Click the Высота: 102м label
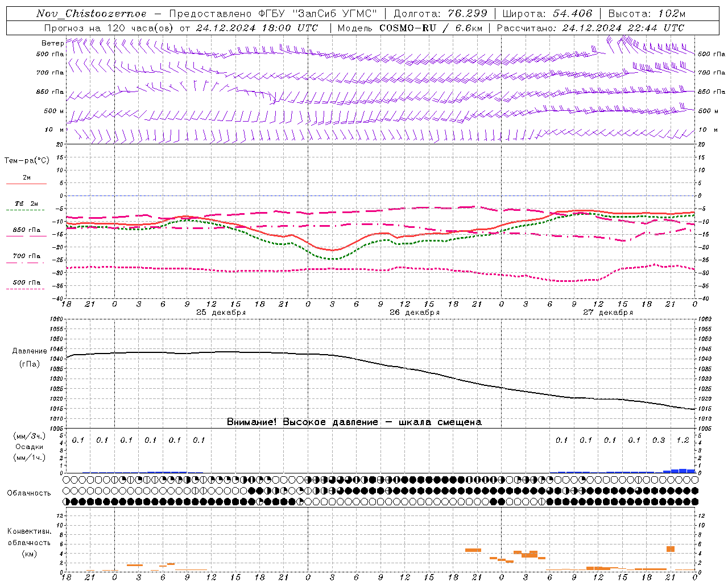Image resolution: width=728 pixels, height=582 pixels. click(647, 14)
